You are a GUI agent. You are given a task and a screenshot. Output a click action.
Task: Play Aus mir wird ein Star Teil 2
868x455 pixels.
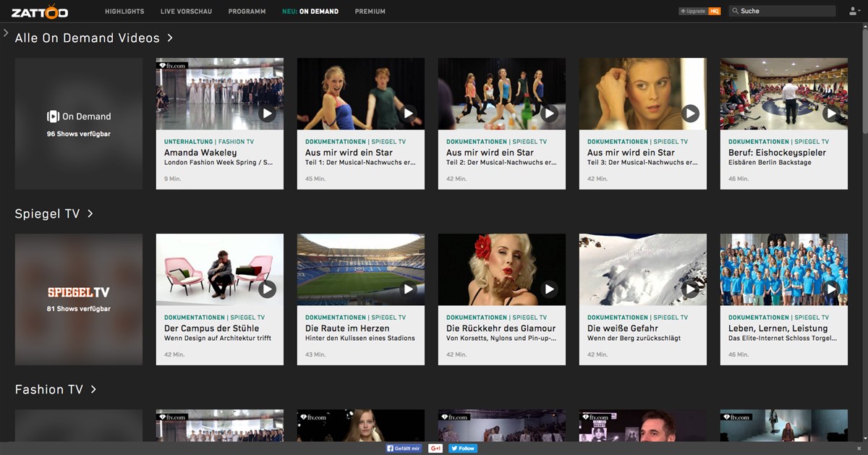(550, 114)
